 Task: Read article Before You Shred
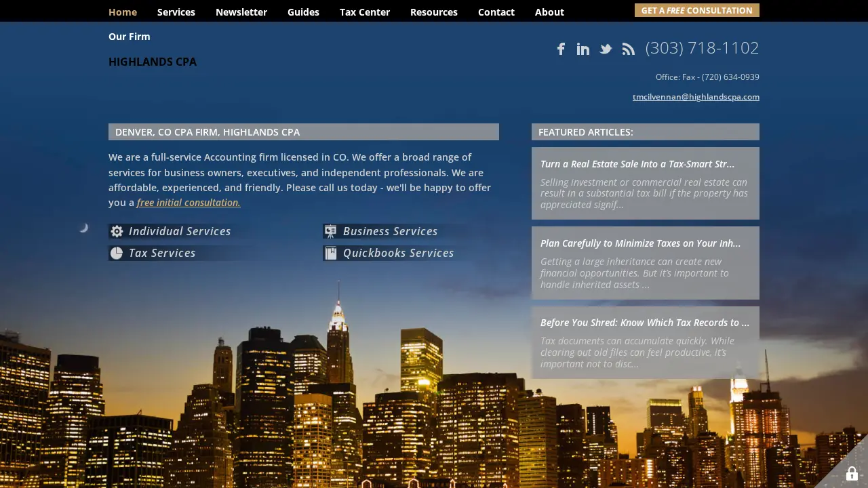click(x=645, y=323)
